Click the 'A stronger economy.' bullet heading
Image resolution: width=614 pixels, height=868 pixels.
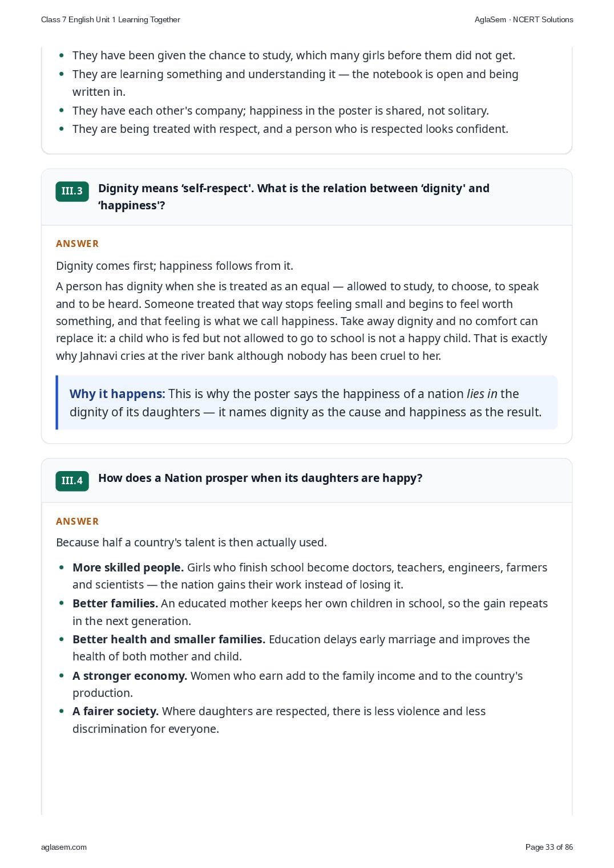point(130,676)
